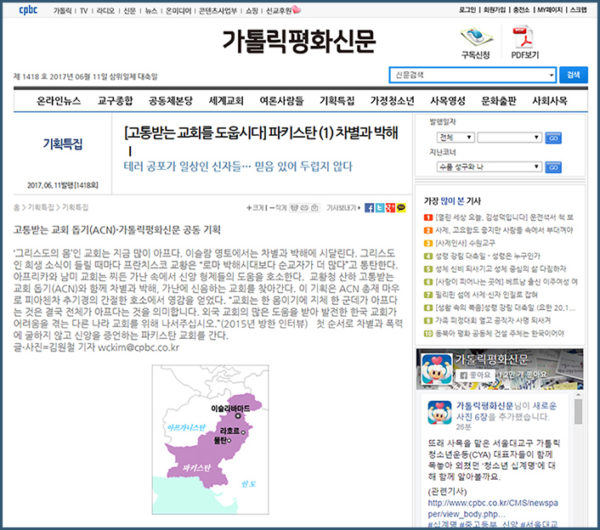Click GO button next to 발행일자 dropdowns

coord(553,138)
